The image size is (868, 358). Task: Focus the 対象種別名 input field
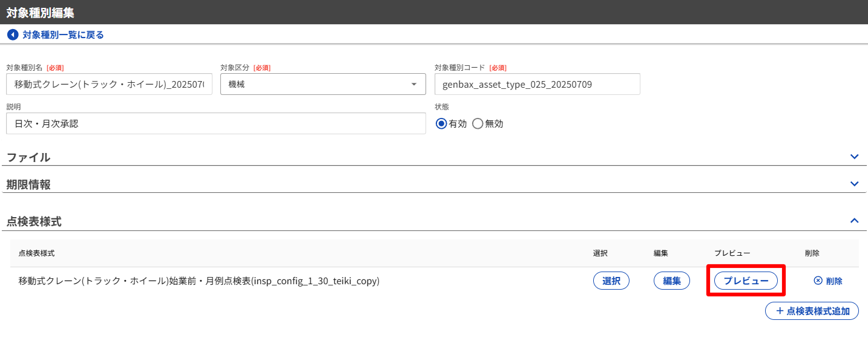pos(109,85)
